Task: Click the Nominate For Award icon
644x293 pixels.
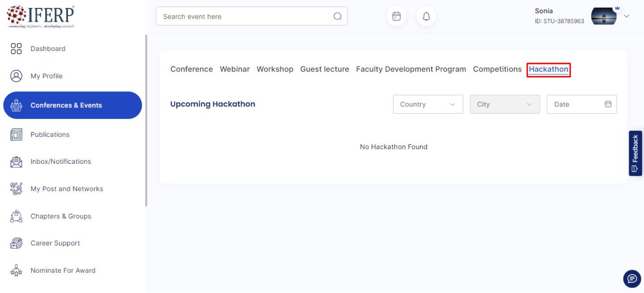Action: (16, 271)
